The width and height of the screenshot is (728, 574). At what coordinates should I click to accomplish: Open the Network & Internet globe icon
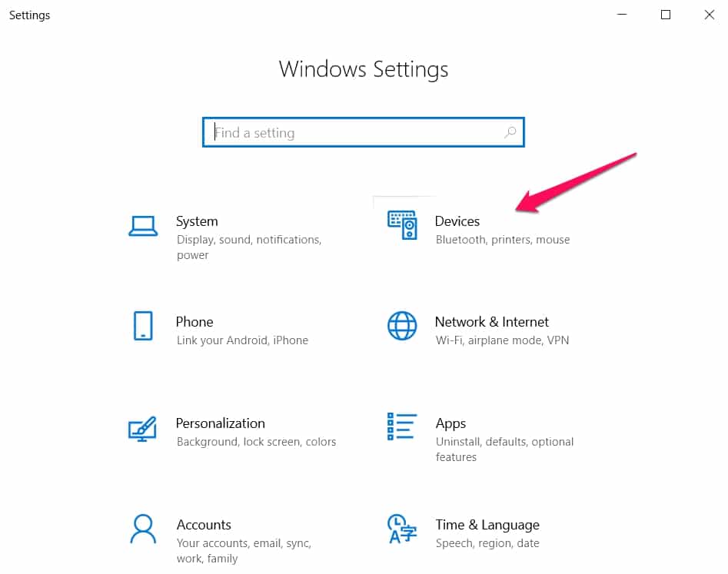tap(402, 326)
